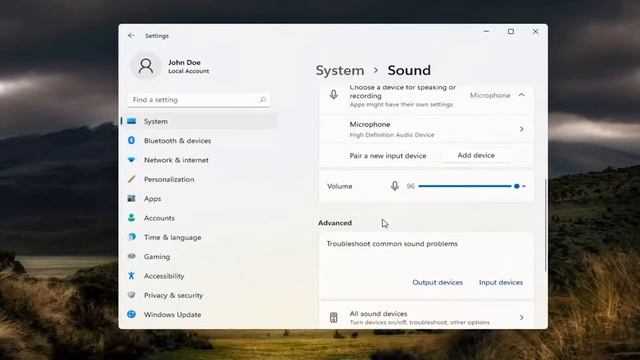Troubleshoot Output devices link
Viewport: 640px width, 360px height.
point(438,282)
